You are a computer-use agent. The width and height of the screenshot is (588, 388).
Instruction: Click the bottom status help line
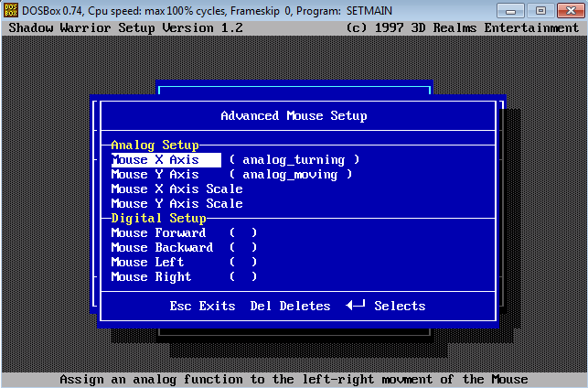(294, 380)
